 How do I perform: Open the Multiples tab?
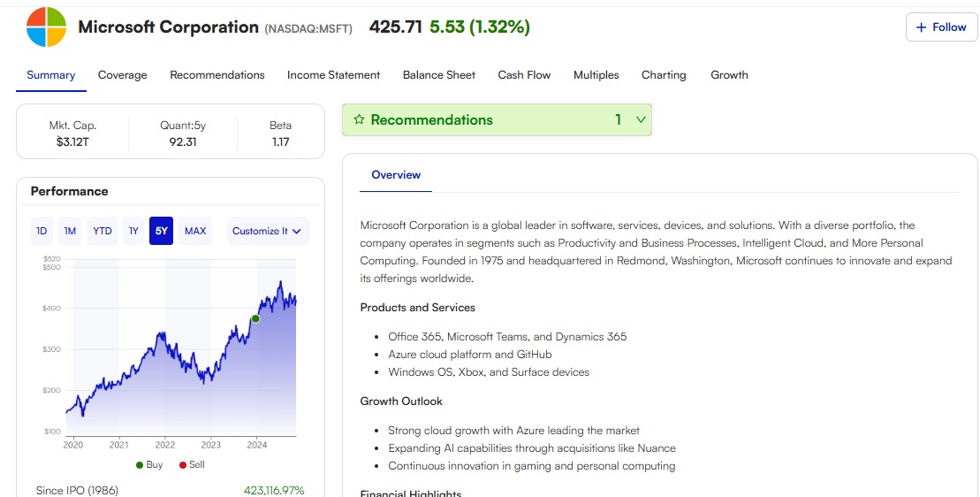(x=596, y=75)
